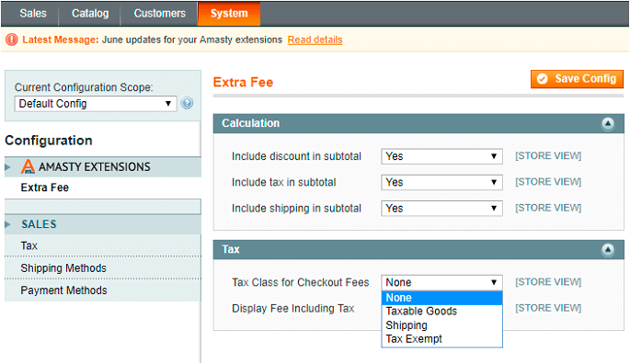Open the Catalog menu

(90, 14)
